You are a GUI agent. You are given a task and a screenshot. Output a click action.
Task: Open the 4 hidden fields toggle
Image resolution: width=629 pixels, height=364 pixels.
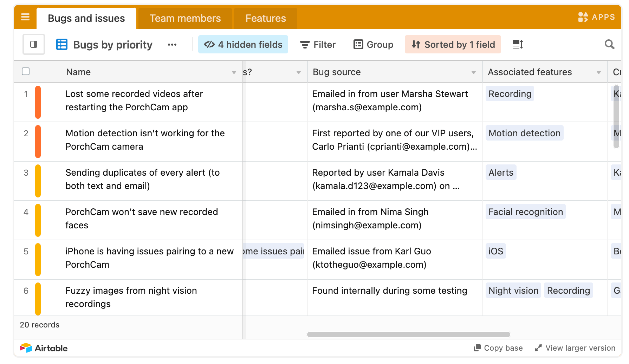243,45
